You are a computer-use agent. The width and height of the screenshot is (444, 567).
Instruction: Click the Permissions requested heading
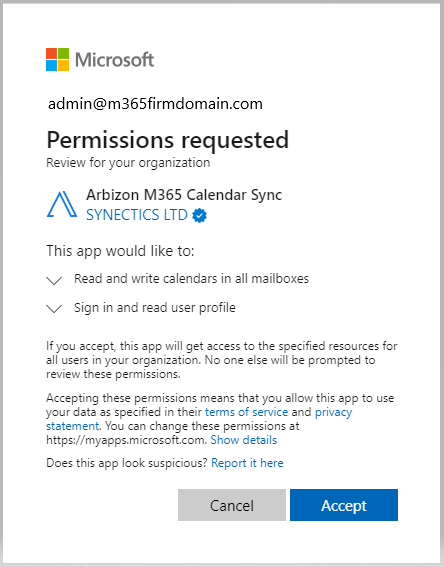(168, 140)
